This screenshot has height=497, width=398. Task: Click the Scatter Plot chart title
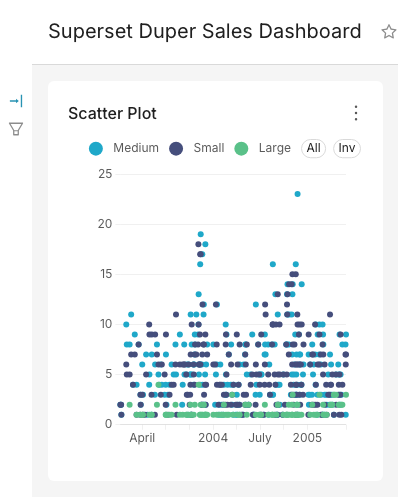point(112,113)
